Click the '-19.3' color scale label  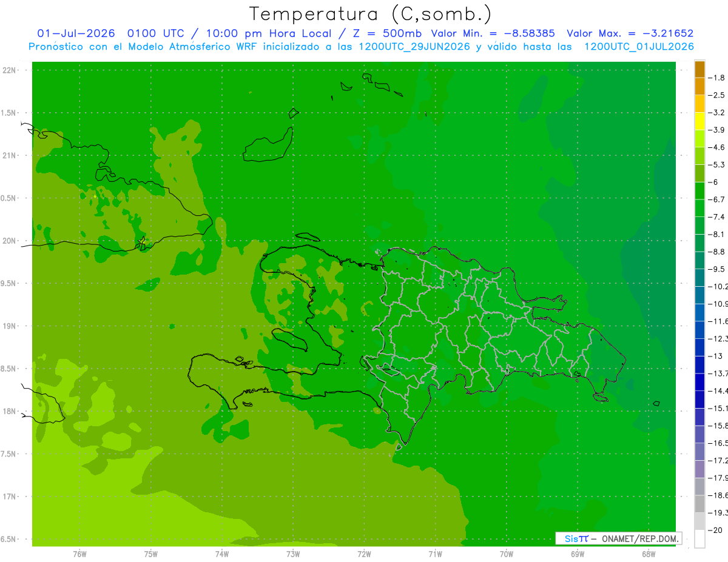tap(718, 513)
